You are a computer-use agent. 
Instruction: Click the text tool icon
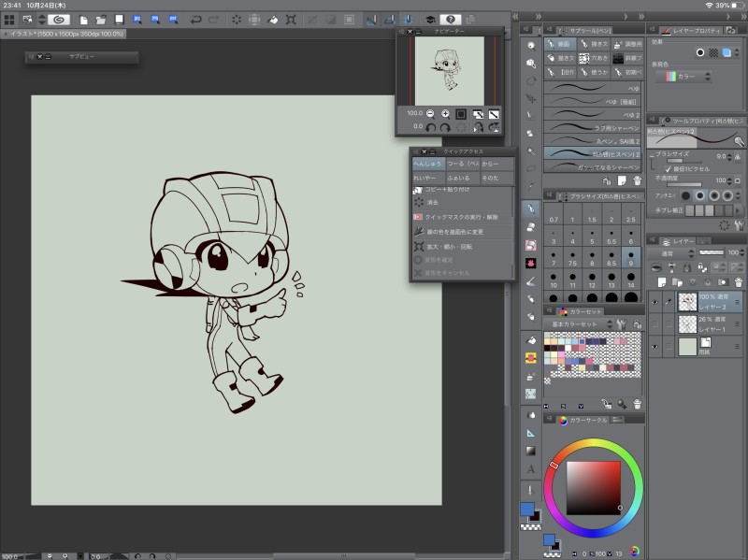coord(530,468)
